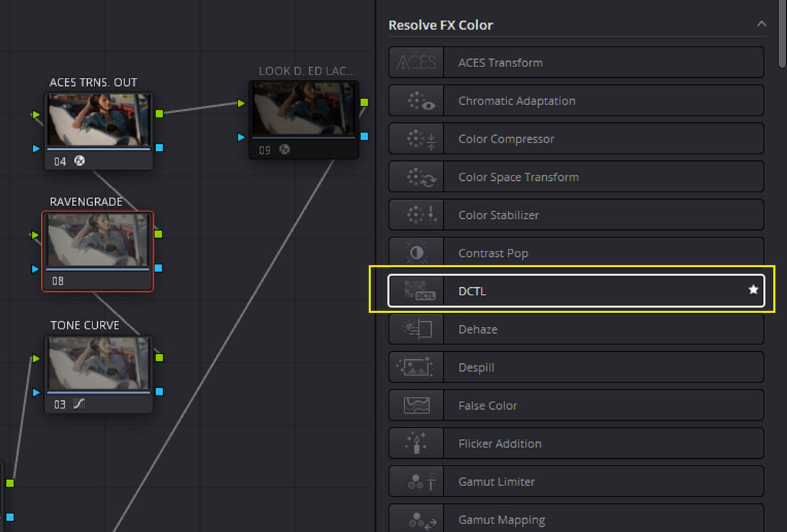
Task: Click the FX badge on node 04
Action: (79, 161)
